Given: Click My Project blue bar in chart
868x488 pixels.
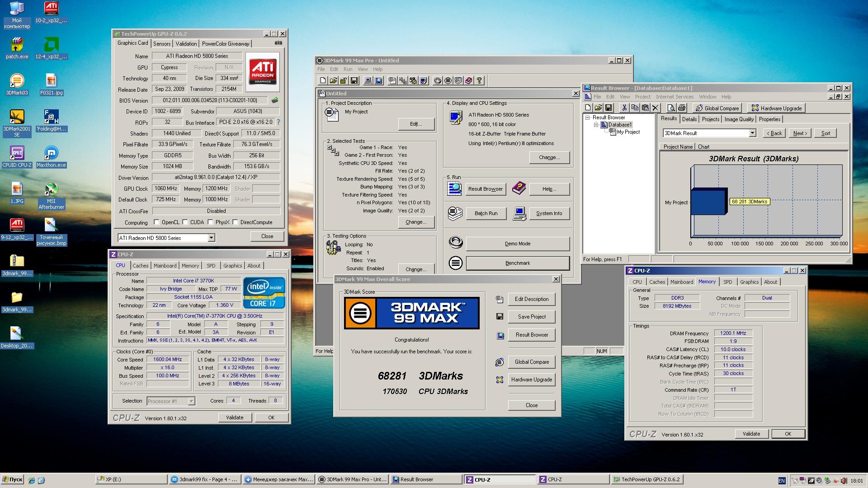Looking at the screenshot, I should [x=708, y=202].
